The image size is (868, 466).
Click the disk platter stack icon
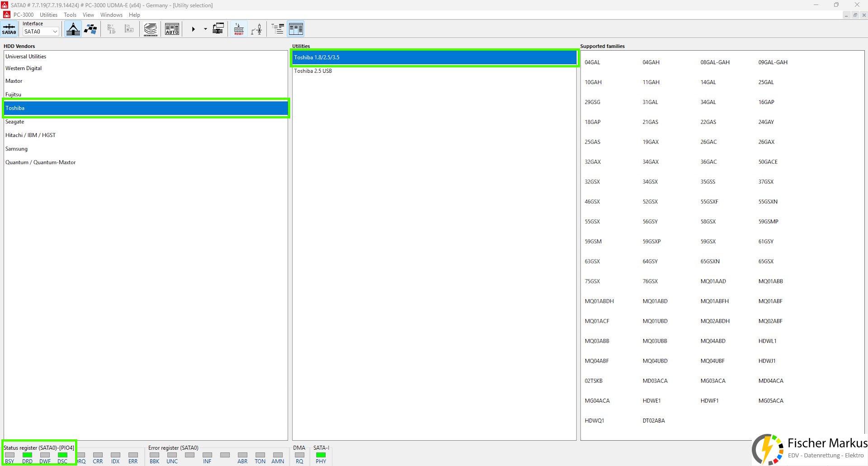point(151,29)
